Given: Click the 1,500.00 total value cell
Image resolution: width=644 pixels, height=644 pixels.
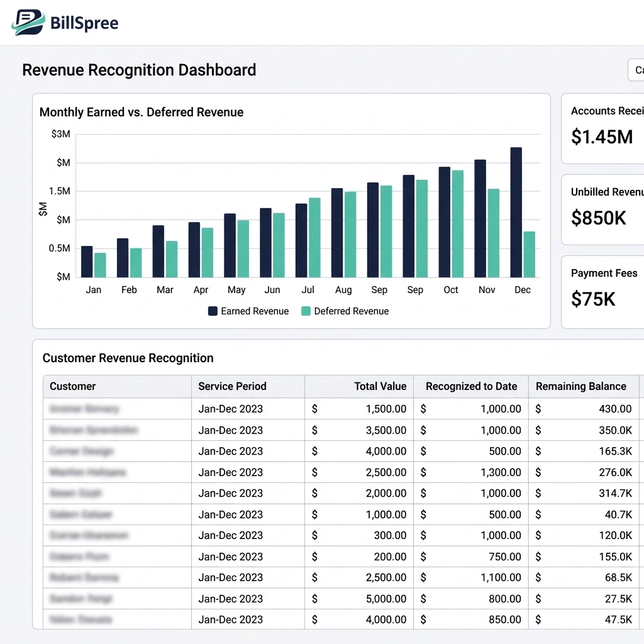Looking at the screenshot, I should pos(359,409).
